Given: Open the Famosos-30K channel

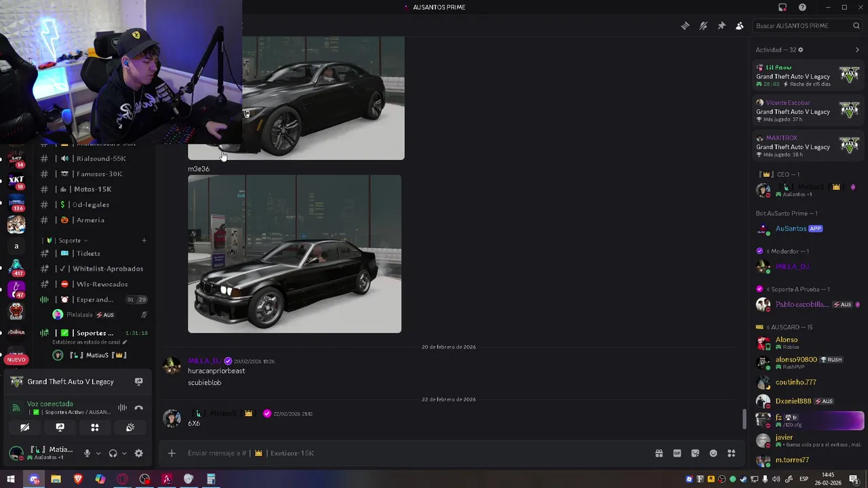Looking at the screenshot, I should point(94,174).
